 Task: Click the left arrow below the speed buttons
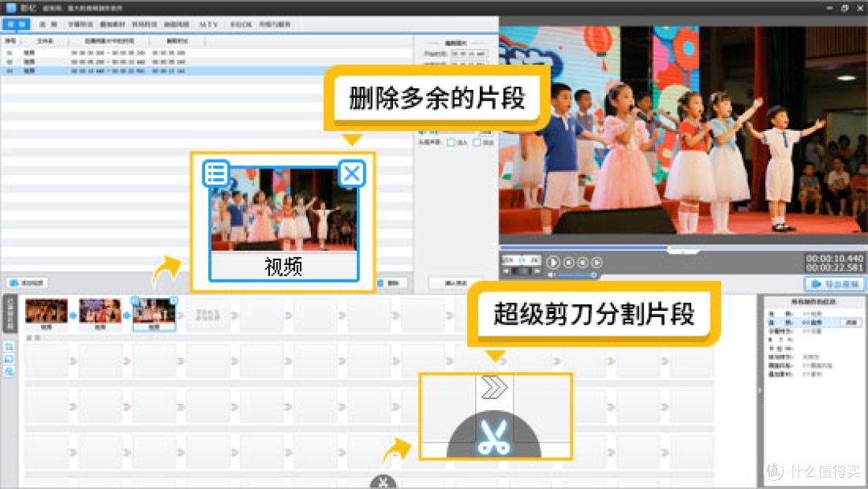coord(506,271)
